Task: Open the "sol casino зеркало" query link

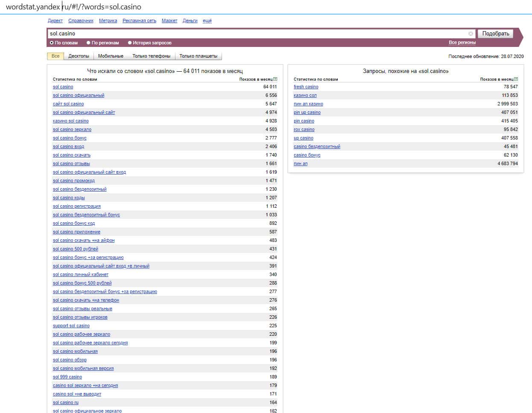Action: (x=72, y=129)
